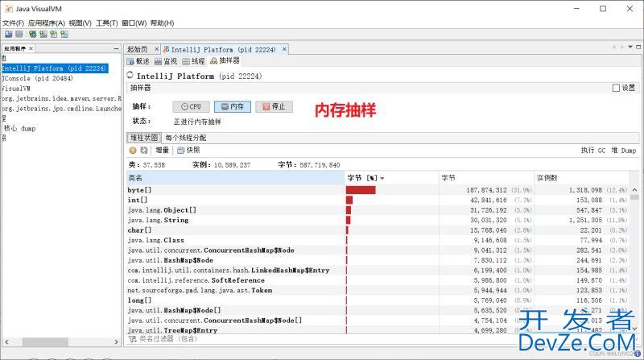Select IntelliJ Platform (pid 22224) in applications tree
The image size is (644, 360).
54,68
